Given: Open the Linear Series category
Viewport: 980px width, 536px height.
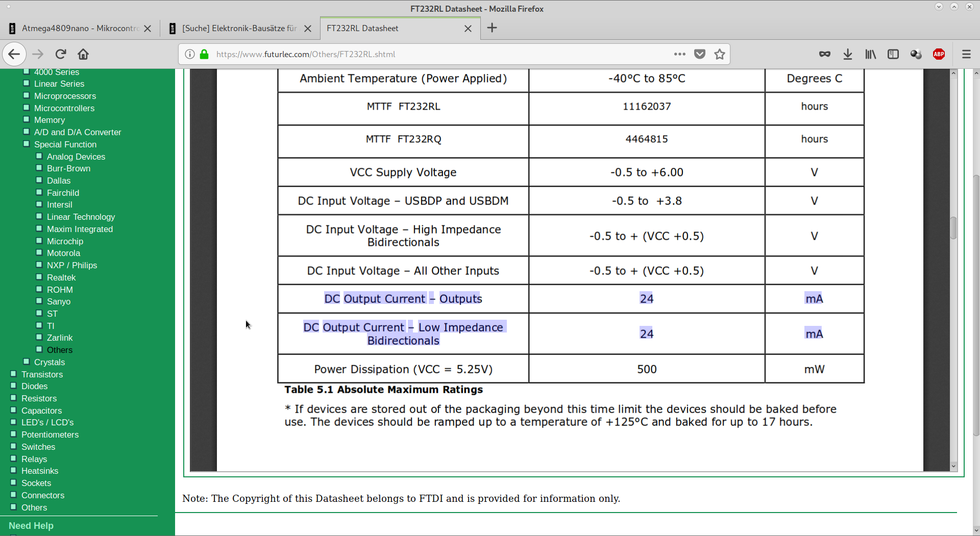Looking at the screenshot, I should (x=59, y=84).
